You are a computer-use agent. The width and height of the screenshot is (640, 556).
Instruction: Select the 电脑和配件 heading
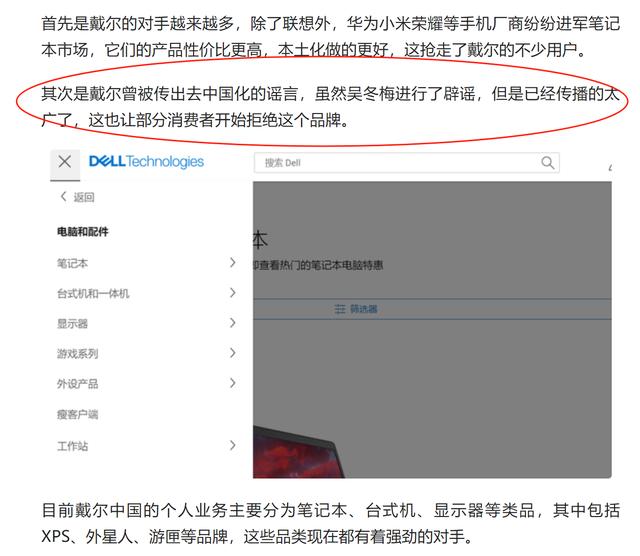tap(82, 232)
